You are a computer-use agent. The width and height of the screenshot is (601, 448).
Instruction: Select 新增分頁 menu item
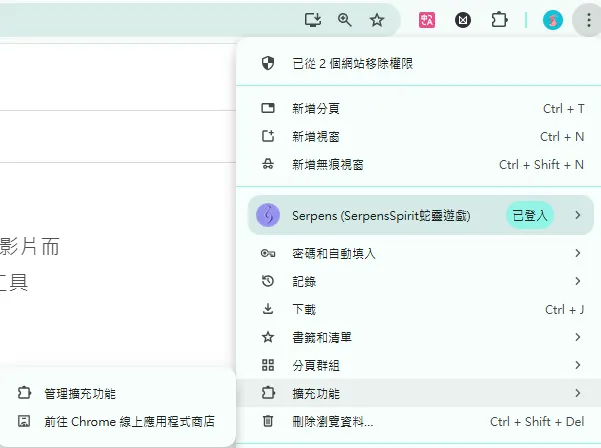click(x=419, y=108)
